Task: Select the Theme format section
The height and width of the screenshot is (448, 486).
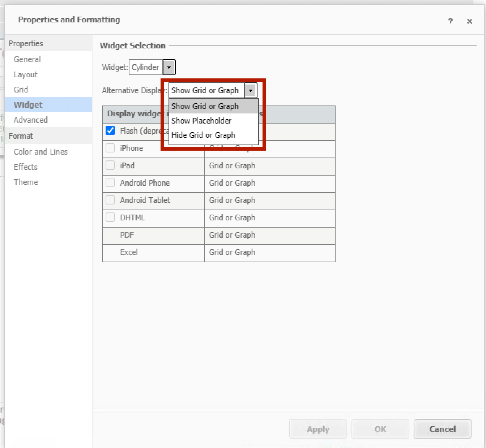Action: [26, 182]
